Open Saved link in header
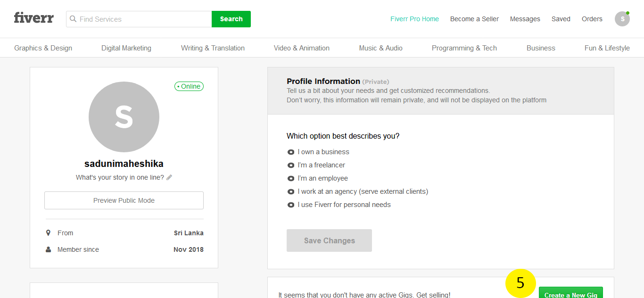 click(561, 19)
